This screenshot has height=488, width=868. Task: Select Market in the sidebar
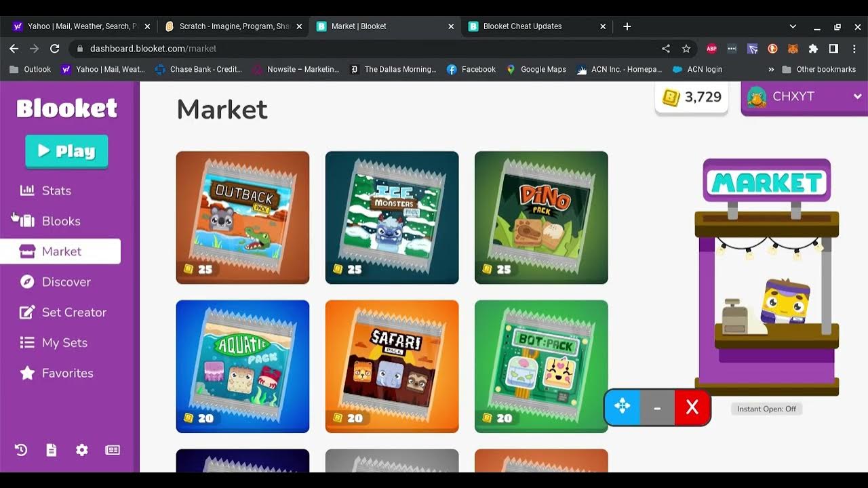point(60,251)
